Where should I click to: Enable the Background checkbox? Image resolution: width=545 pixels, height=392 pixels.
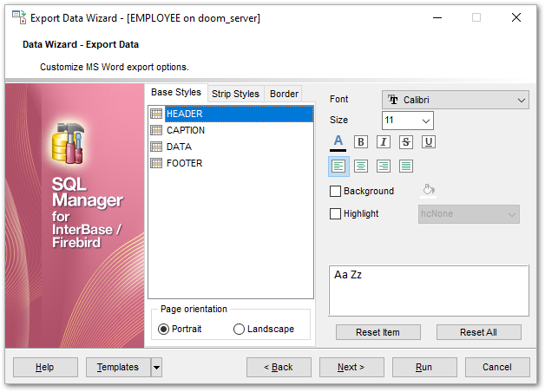click(336, 191)
